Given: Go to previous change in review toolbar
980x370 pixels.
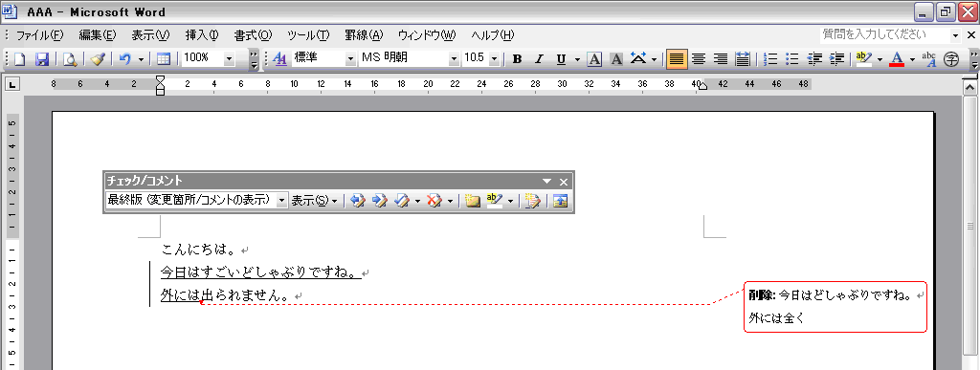Looking at the screenshot, I should (358, 200).
